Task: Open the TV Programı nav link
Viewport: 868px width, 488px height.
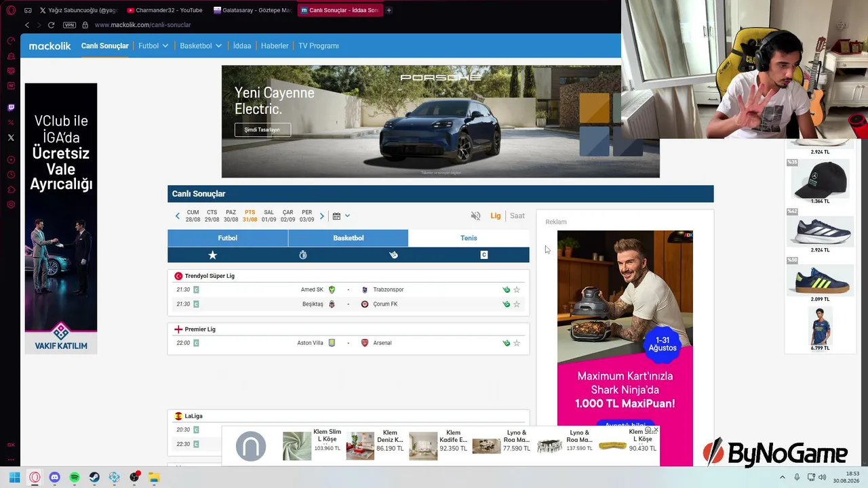Action: pos(319,46)
